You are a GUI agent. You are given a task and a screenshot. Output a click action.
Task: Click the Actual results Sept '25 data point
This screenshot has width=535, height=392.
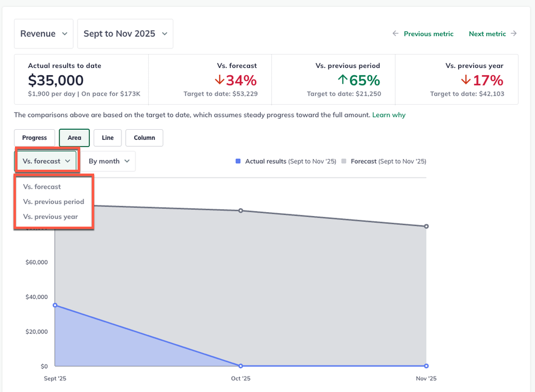coord(55,306)
